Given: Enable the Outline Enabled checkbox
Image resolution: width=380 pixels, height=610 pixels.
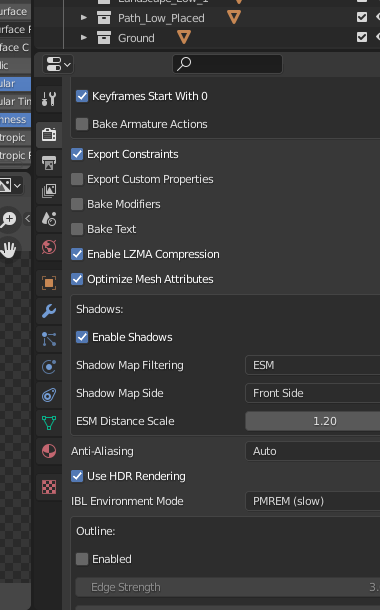Looking at the screenshot, I should [82, 559].
